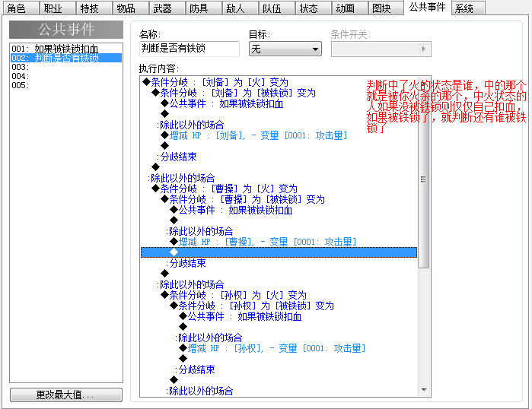Screen dimensions: 532x409
Task: Select line 条件分歧 [曹操] 为 [被铁锁] 变为
Action: tap(279, 199)
